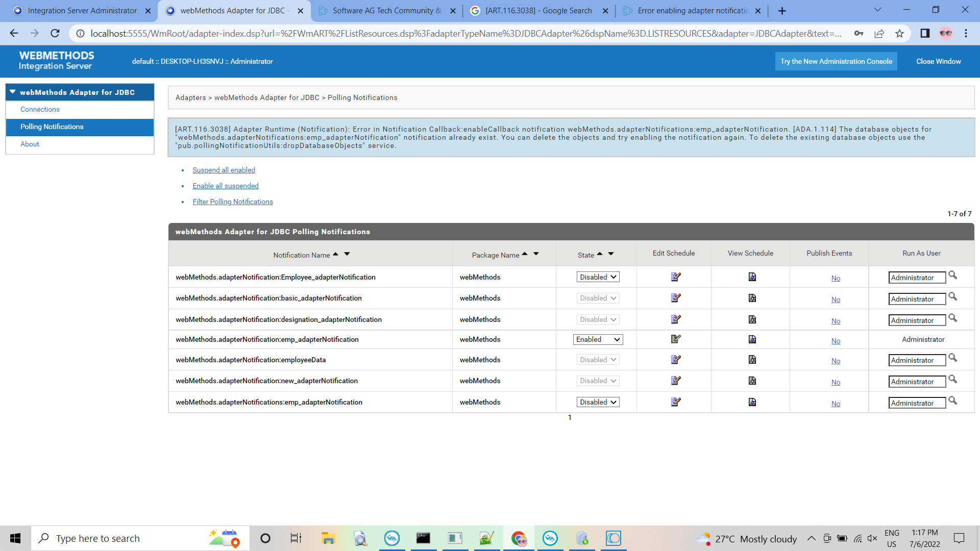Sort Package Name descending
The height and width of the screenshot is (551, 980).
(x=536, y=254)
